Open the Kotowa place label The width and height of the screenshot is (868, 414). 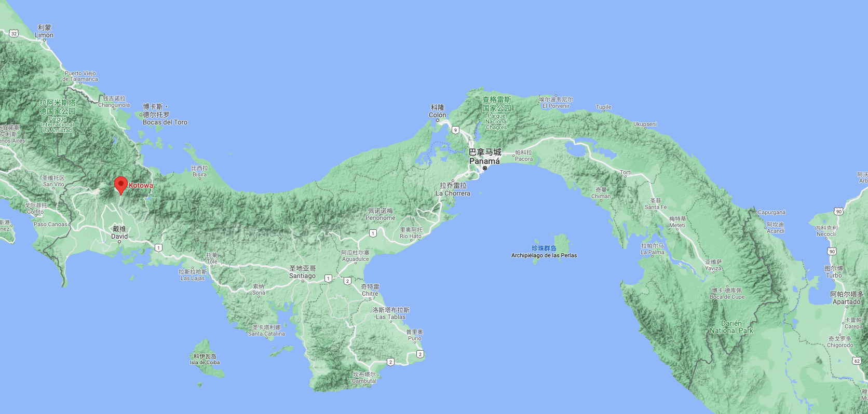[141, 185]
